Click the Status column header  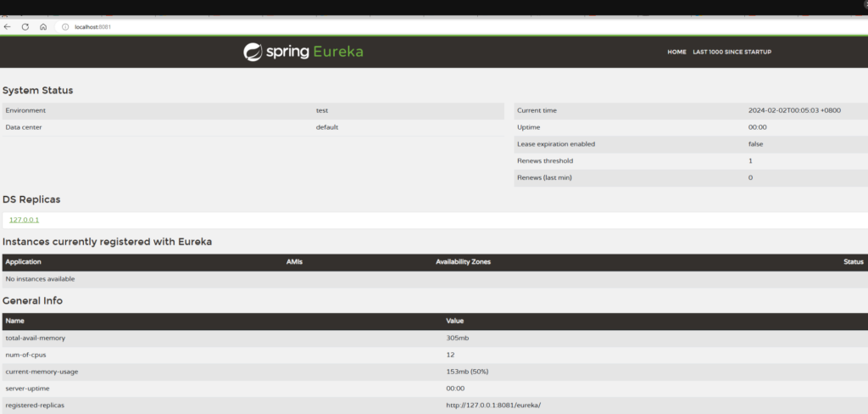(x=853, y=262)
